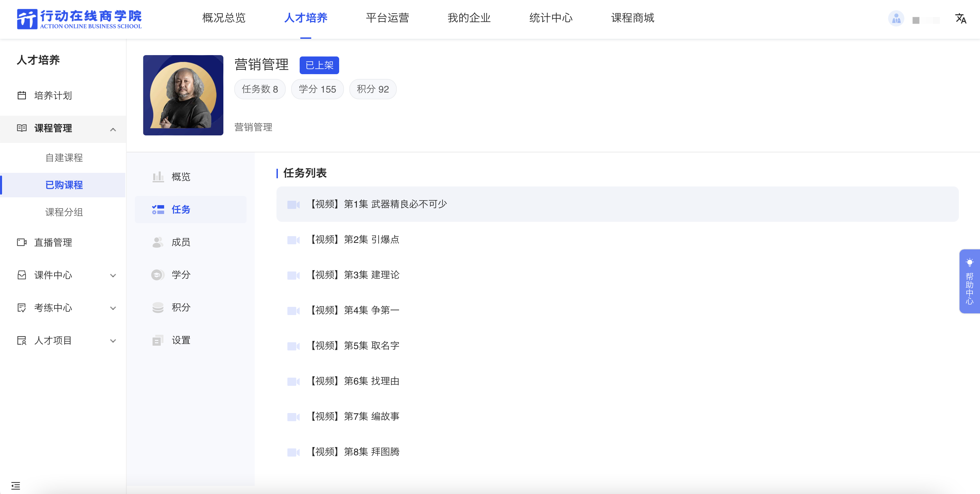980x494 pixels.
Task: Open task 【视频】第7集 编故事
Action: 617,416
